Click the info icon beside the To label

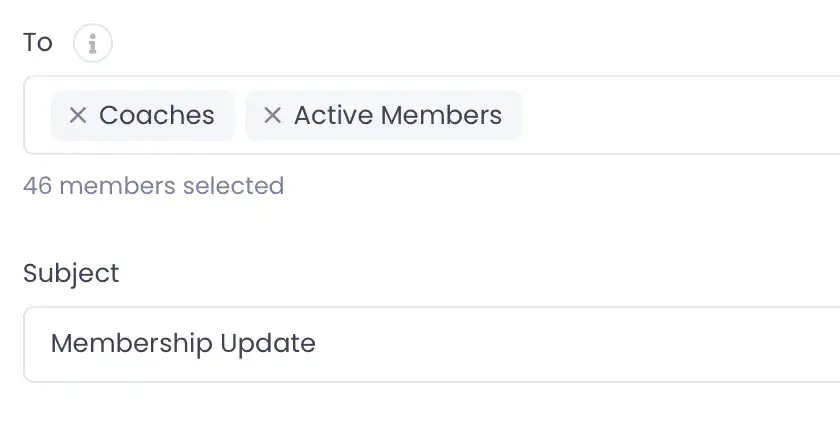pyautogui.click(x=93, y=44)
